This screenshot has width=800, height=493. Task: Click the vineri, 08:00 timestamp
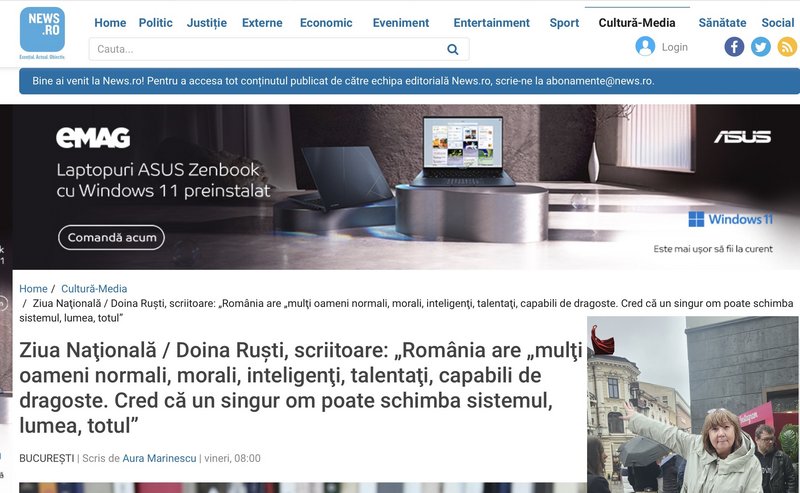click(233, 458)
